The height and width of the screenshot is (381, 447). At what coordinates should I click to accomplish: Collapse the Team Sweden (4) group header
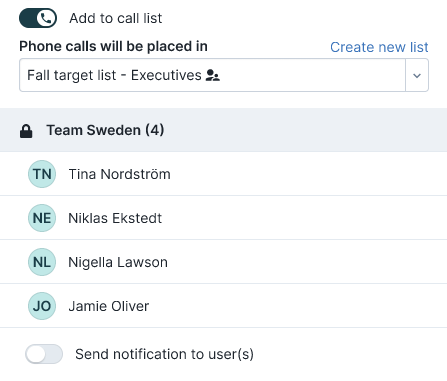coord(223,130)
